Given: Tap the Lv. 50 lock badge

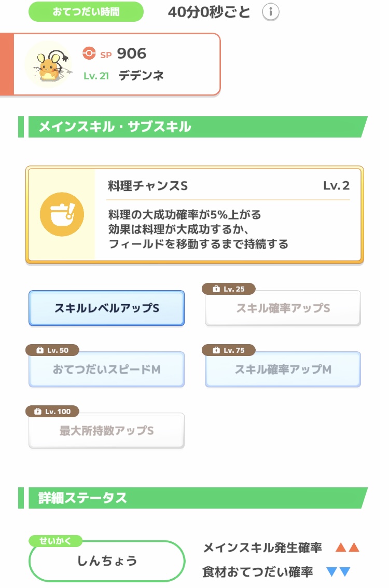Looking at the screenshot, I should (52, 350).
